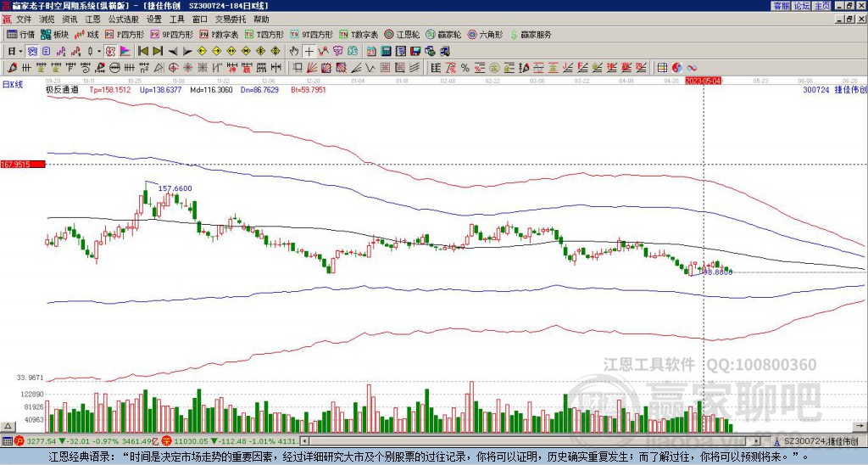Image resolution: width=868 pixels, height=465 pixels.
Task: Open the 赢家轮 tool
Action: [x=444, y=34]
